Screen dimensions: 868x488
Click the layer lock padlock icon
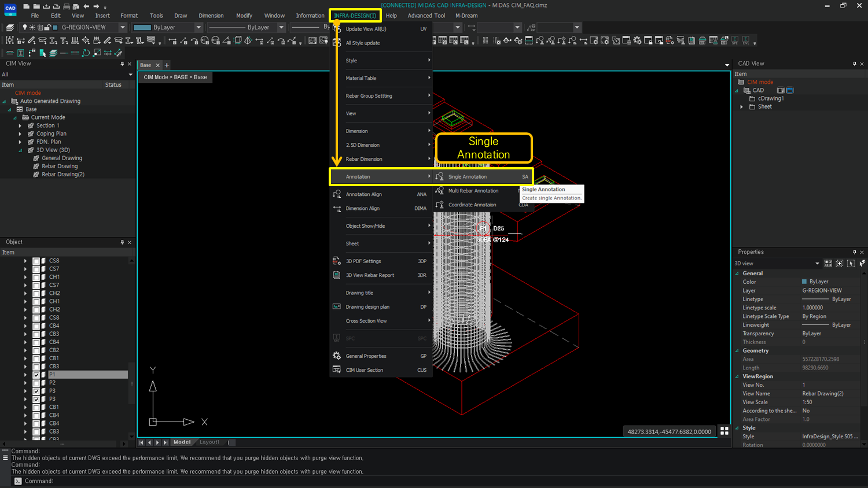tap(48, 27)
